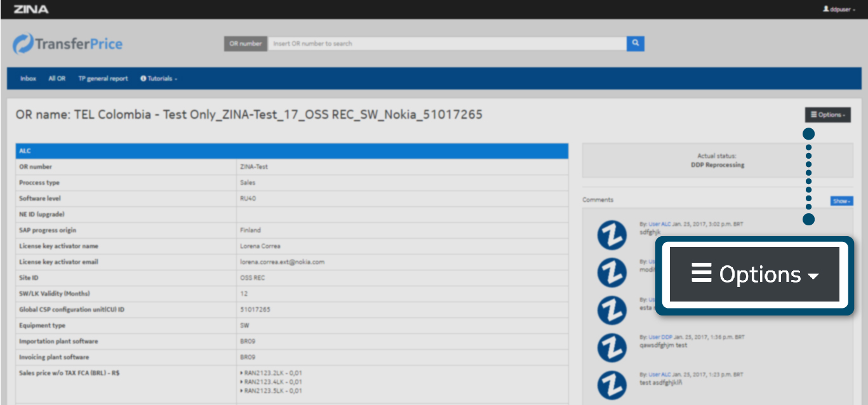Open the small Options dropdown near the title
Image resolution: width=868 pixels, height=405 pixels.
827,115
